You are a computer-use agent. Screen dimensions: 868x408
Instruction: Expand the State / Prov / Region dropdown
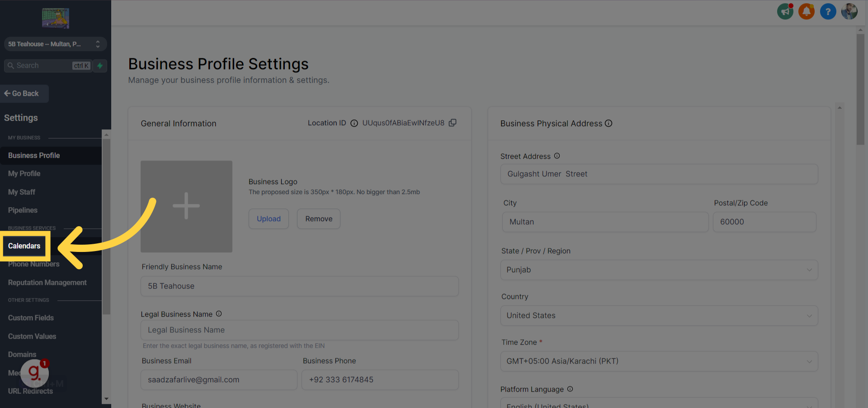pos(659,270)
